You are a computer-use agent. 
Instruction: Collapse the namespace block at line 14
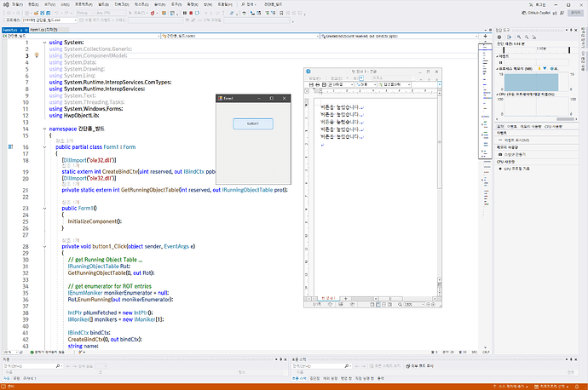[44, 129]
